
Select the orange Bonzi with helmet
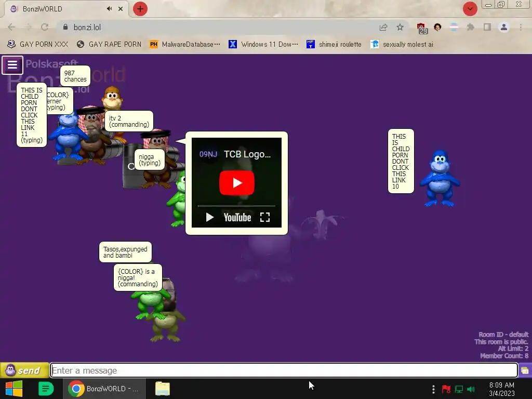click(x=112, y=98)
